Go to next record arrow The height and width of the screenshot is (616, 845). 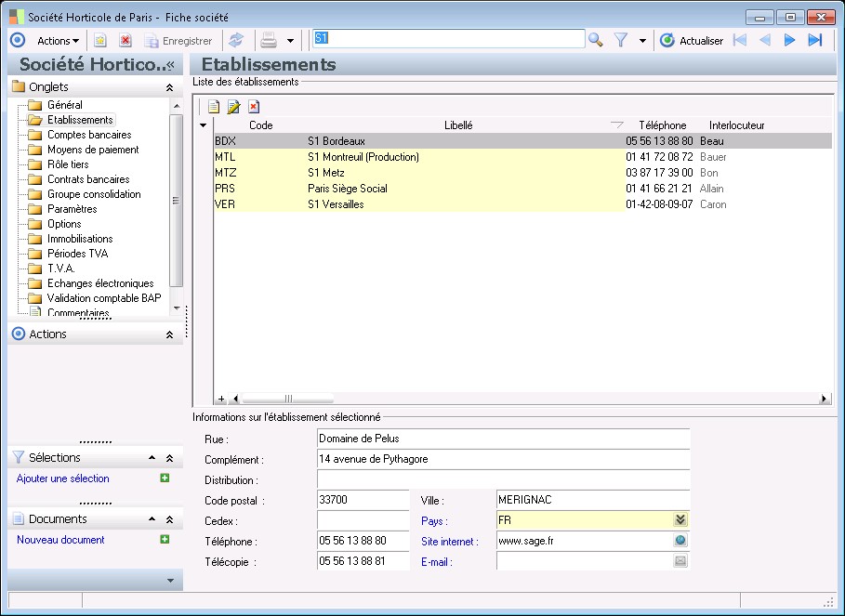(x=790, y=40)
